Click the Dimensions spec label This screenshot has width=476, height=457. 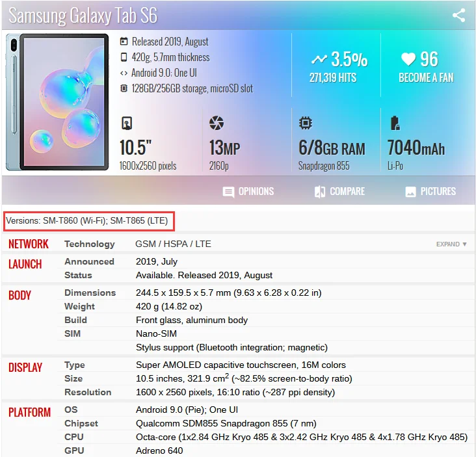pyautogui.click(x=90, y=293)
